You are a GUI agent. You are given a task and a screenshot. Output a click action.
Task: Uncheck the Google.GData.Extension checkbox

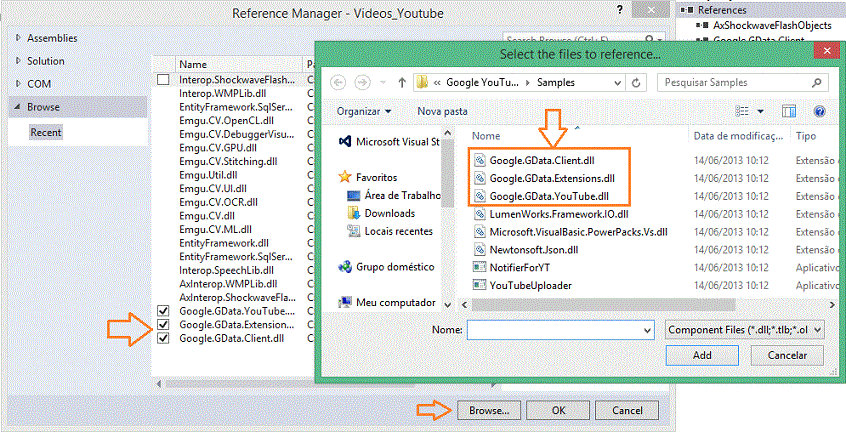[x=163, y=325]
